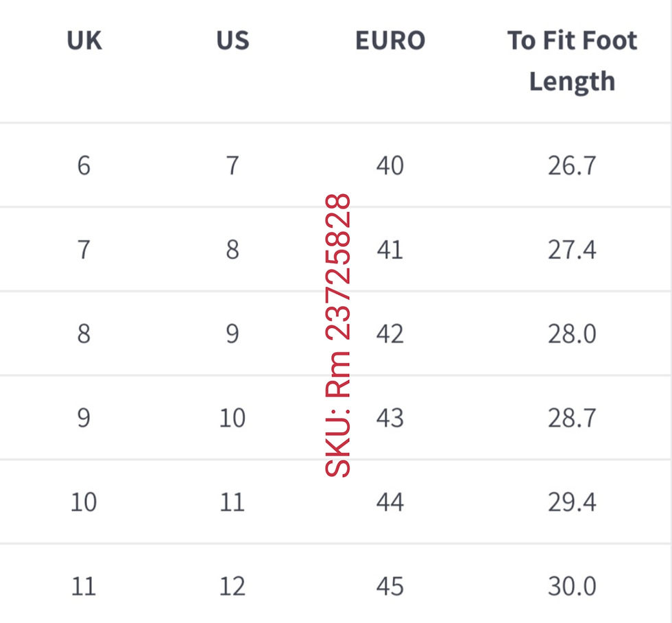Screen dimensions: 672x623
Task: Click foot length 29.4 value
Action: (572, 502)
